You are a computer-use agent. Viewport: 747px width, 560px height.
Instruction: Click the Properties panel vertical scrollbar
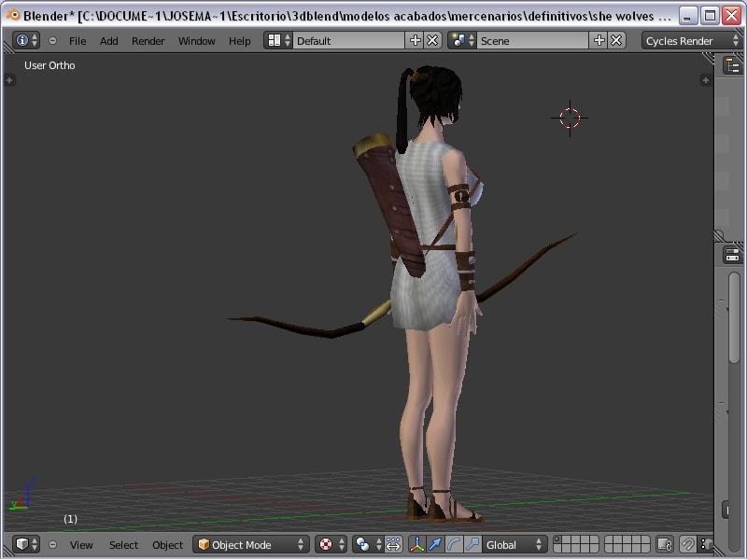coord(734,318)
